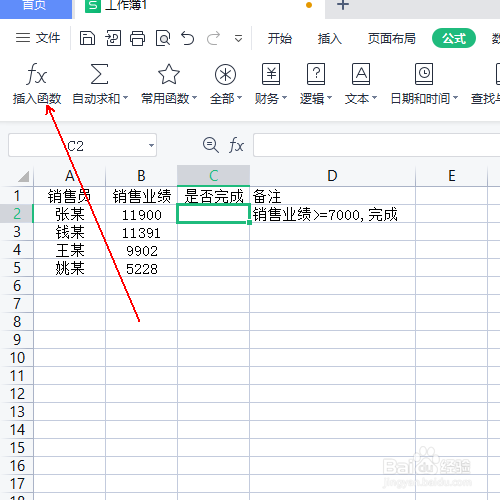The height and width of the screenshot is (500, 500).
Task: Open the Financial functions yen icon
Action: [271, 74]
